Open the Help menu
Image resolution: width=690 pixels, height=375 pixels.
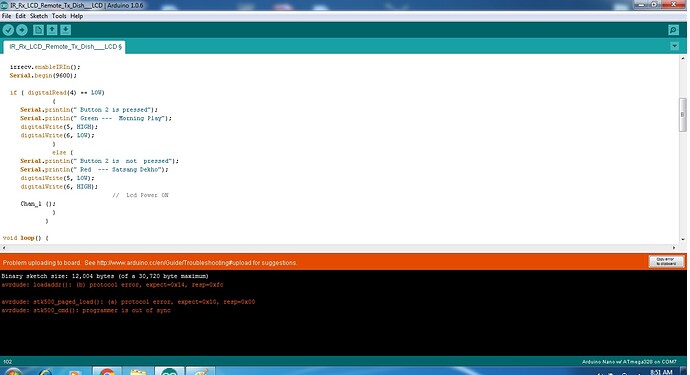point(77,16)
